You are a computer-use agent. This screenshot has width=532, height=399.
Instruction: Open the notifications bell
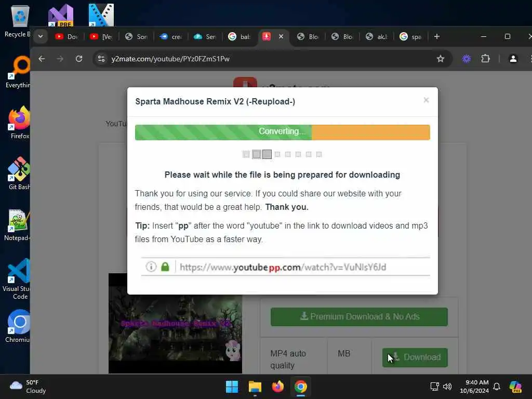click(x=497, y=387)
